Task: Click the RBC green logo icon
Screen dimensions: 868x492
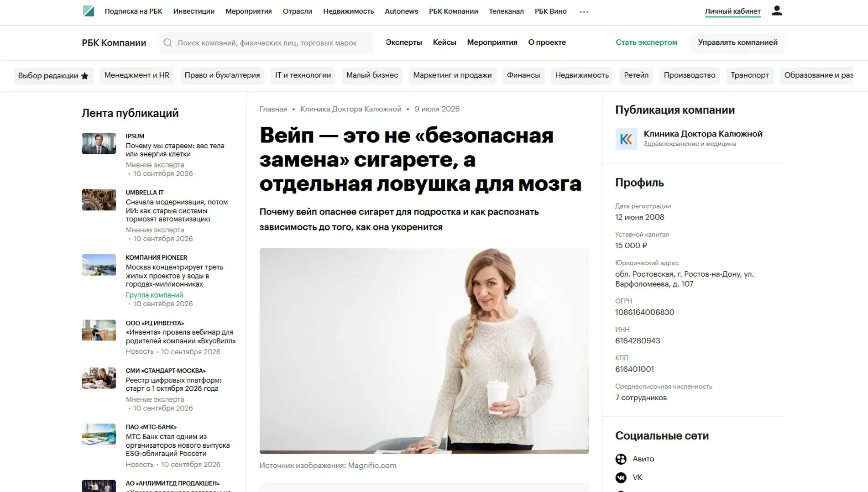Action: pyautogui.click(x=89, y=11)
